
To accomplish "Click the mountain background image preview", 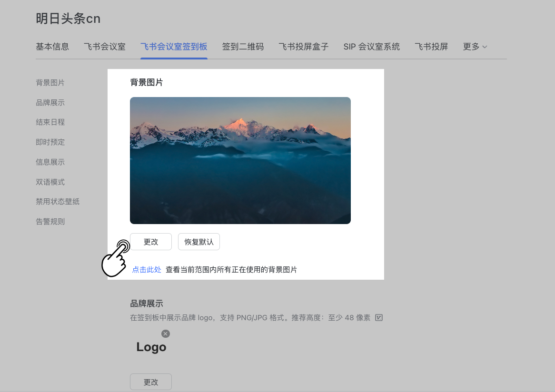I will click(x=240, y=160).
